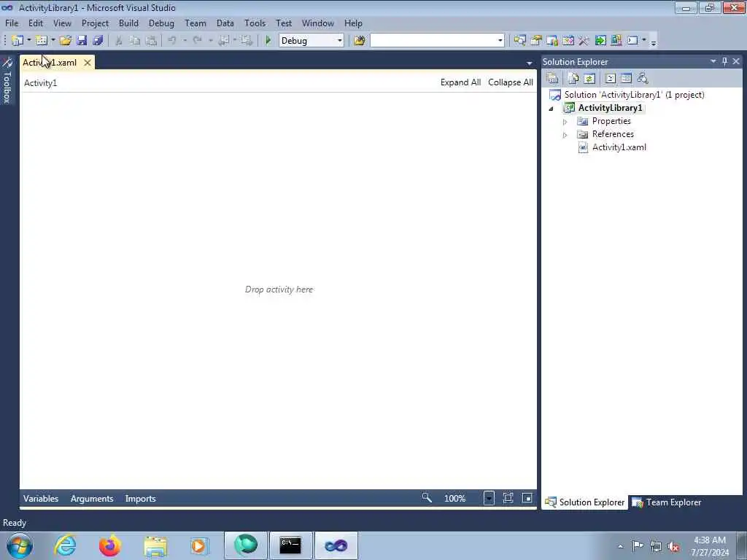747x560 pixels.
Task: Expand the References node in Solution Explorer
Action: pos(565,135)
